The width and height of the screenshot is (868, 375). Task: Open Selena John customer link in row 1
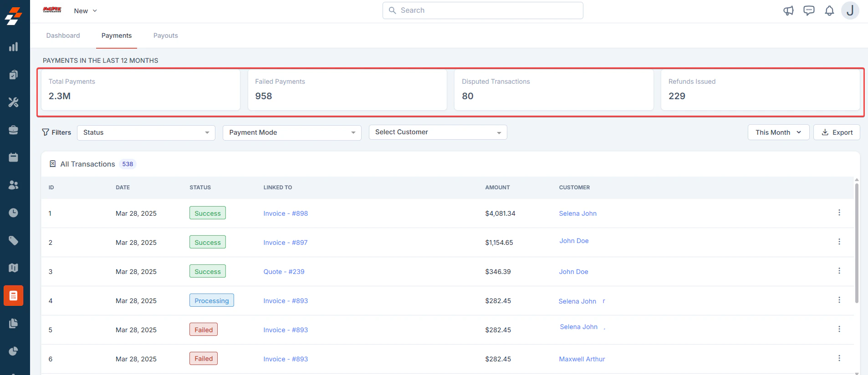click(x=577, y=213)
